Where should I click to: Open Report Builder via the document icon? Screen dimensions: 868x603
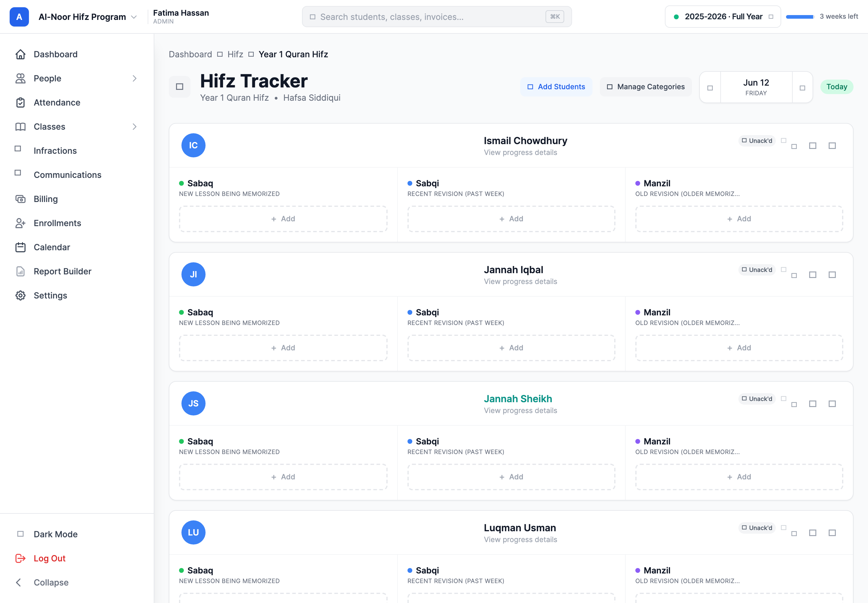(x=20, y=271)
